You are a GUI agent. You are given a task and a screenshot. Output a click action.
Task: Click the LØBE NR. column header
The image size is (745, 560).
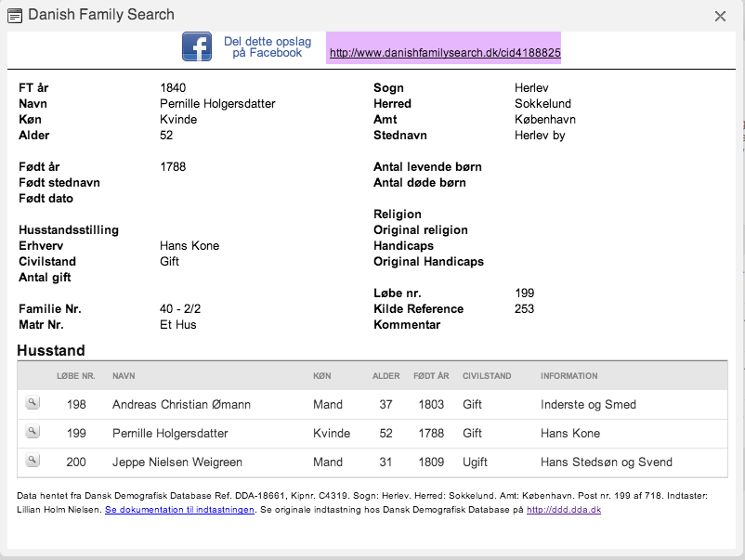76,376
